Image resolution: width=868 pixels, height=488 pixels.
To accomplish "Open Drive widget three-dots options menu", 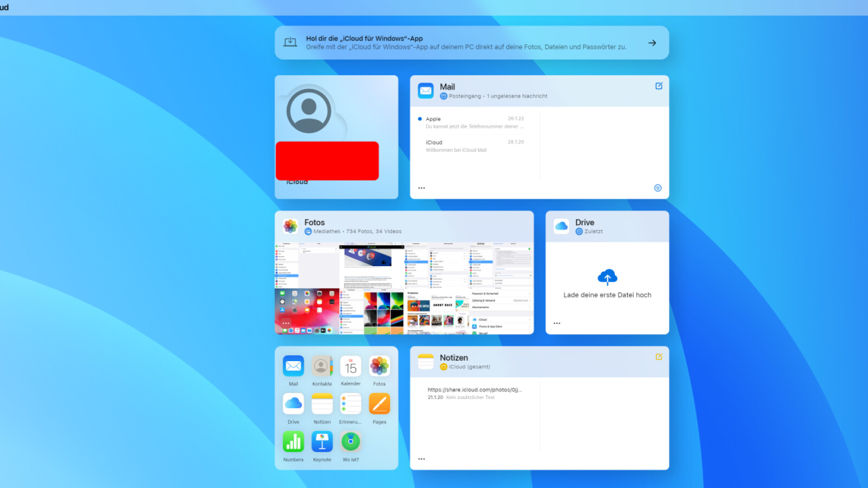I will [x=557, y=323].
